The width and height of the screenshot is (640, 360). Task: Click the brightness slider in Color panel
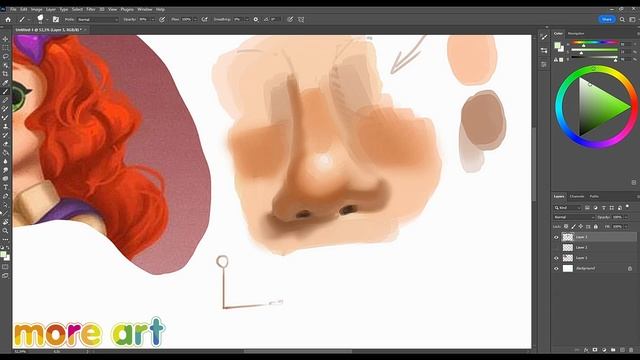[594, 58]
